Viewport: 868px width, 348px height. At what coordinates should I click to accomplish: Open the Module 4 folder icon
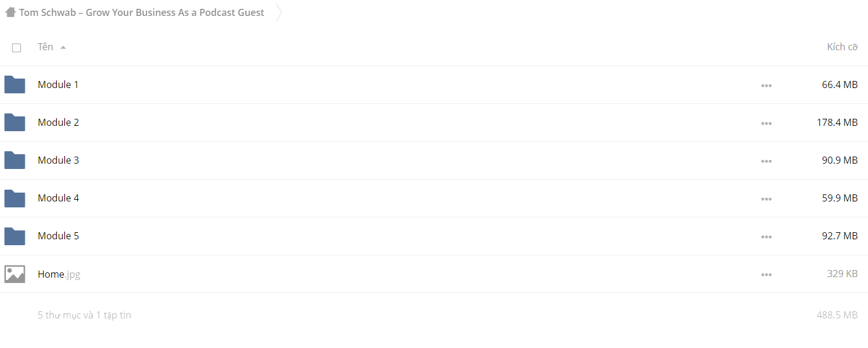click(x=15, y=199)
